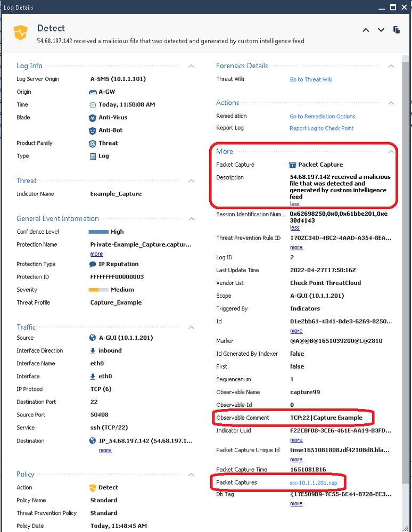Click the IP Reputation protection type icon
Screen dimensions: 412x532
(93, 264)
